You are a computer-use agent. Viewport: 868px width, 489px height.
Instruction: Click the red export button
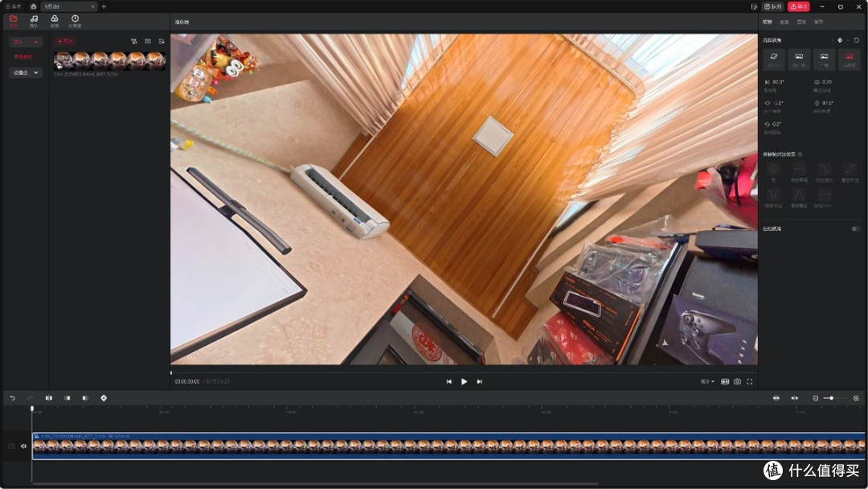pos(799,6)
